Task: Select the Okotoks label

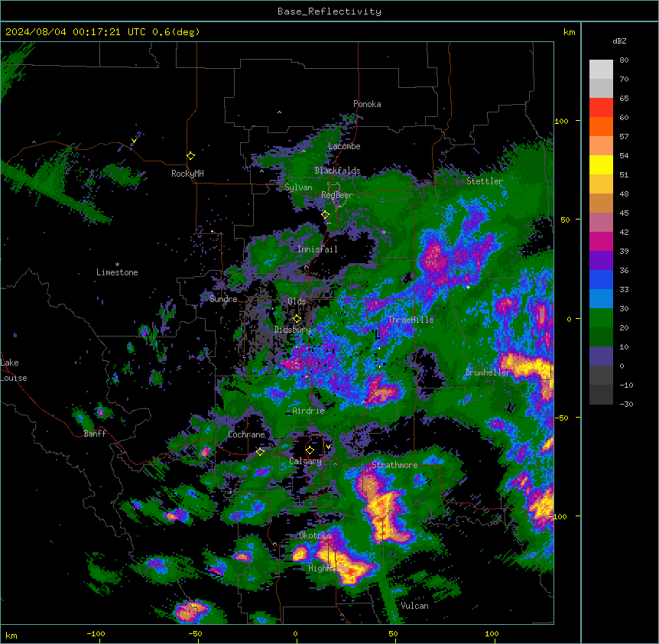Action: tap(315, 535)
